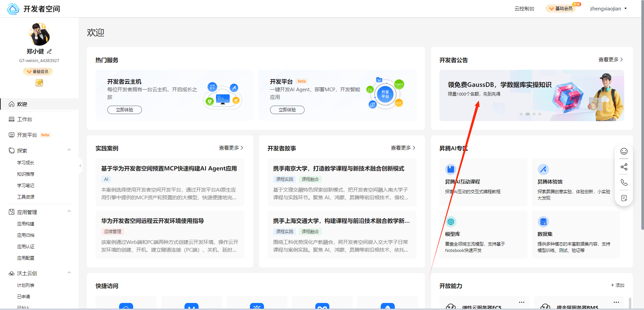Viewport: 644px width, 310px height.
Task: View more 实践案例
Action: click(x=231, y=148)
